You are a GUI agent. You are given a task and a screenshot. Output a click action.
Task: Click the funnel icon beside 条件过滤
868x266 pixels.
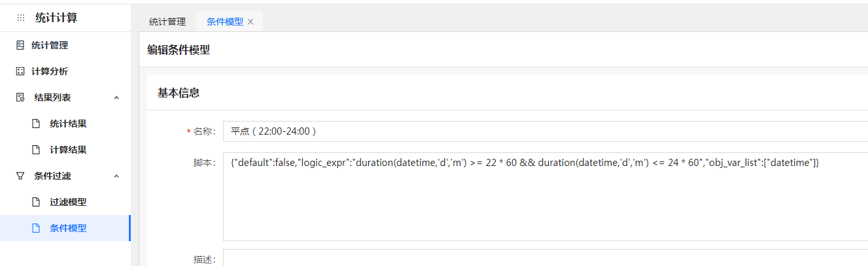click(x=20, y=176)
